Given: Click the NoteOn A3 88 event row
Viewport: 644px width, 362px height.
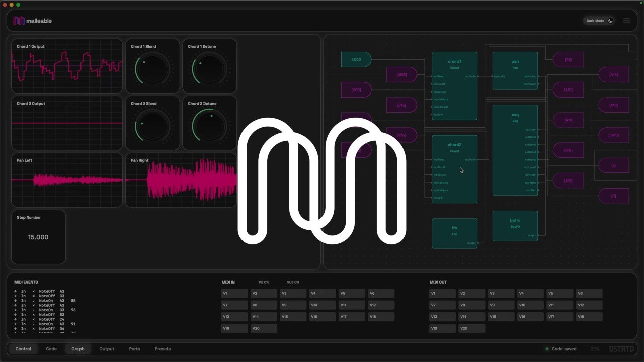Looking at the screenshot, I should (x=45, y=301).
